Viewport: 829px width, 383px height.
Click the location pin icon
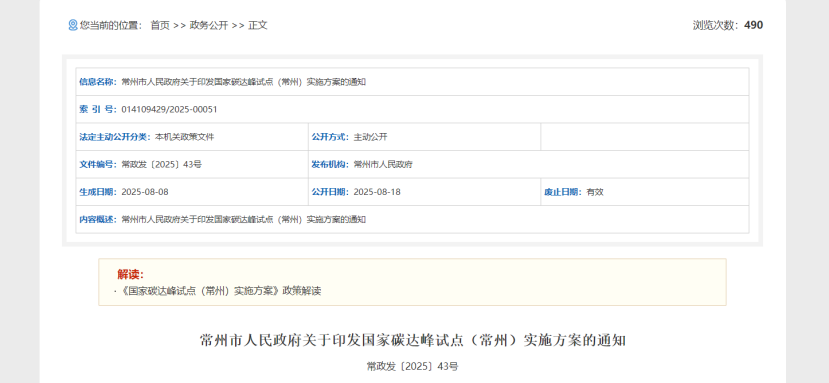(73, 25)
